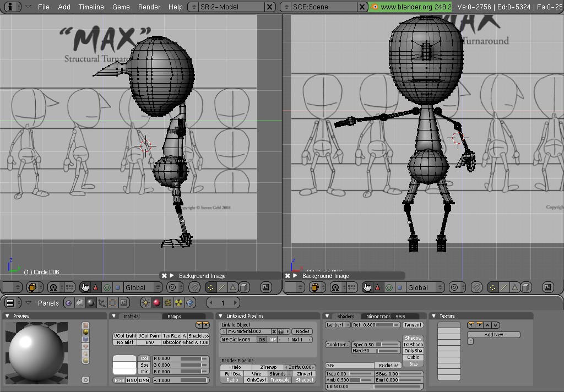Open draw type selector in right viewport
Viewport: 564px width, 392px height.
tap(317, 287)
